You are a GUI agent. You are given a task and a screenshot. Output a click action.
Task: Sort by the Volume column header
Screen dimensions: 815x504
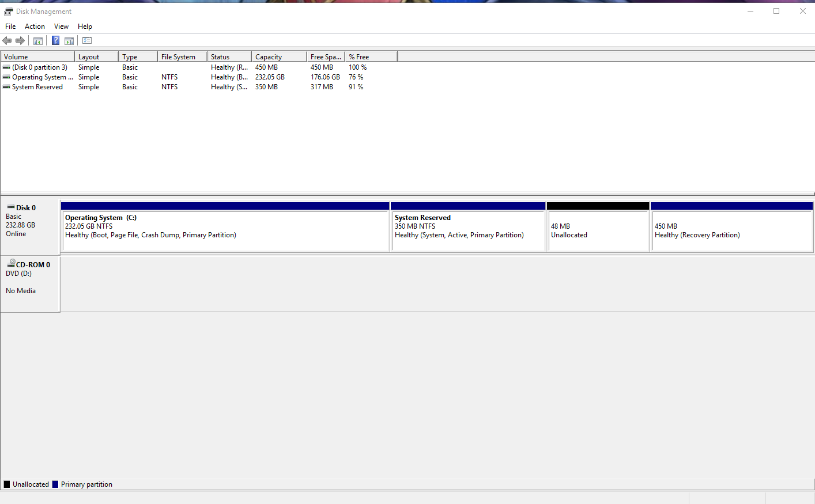click(37, 56)
